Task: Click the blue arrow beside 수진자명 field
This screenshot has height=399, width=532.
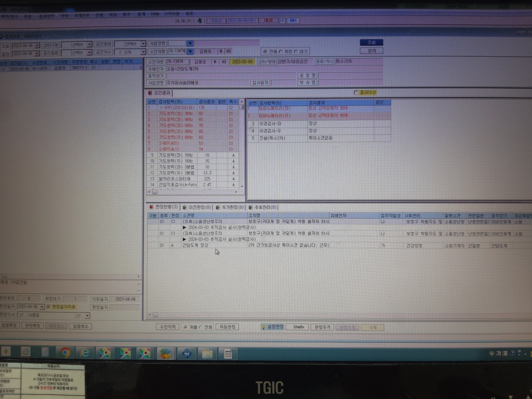Action: pyautogui.click(x=190, y=51)
